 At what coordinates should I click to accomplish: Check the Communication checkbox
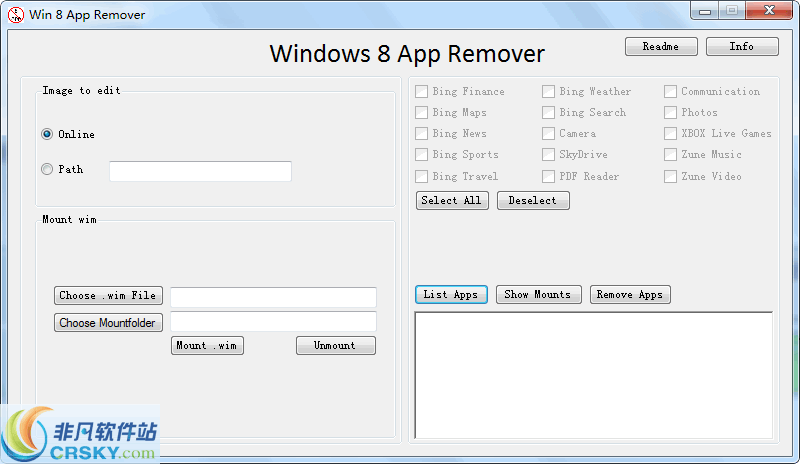670,91
